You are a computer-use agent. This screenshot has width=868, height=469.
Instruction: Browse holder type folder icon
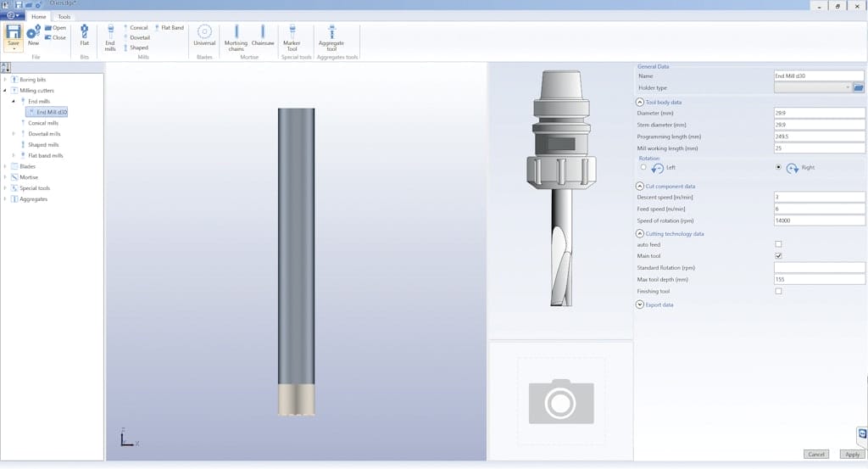pos(858,87)
